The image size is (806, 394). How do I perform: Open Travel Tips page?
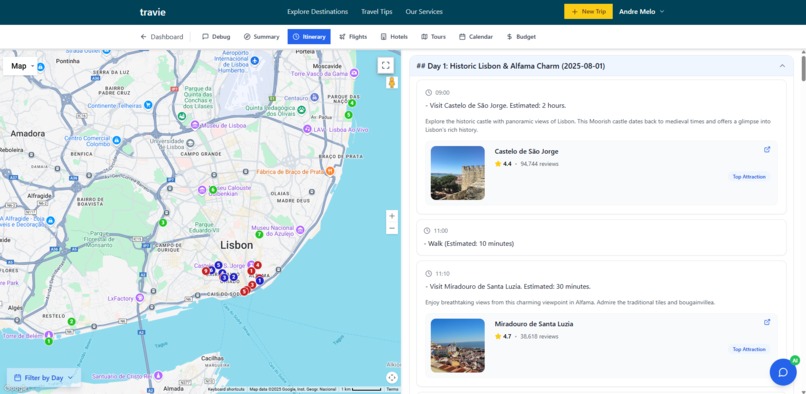point(376,11)
